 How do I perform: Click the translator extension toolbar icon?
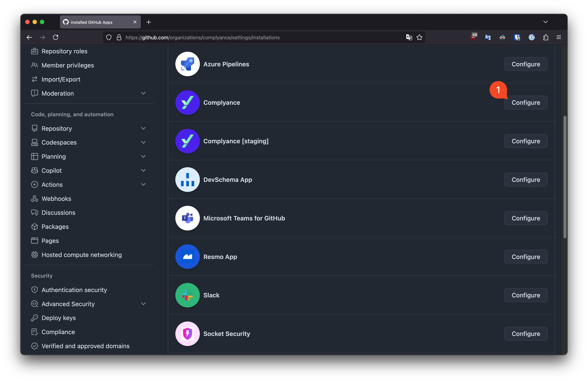click(x=488, y=37)
